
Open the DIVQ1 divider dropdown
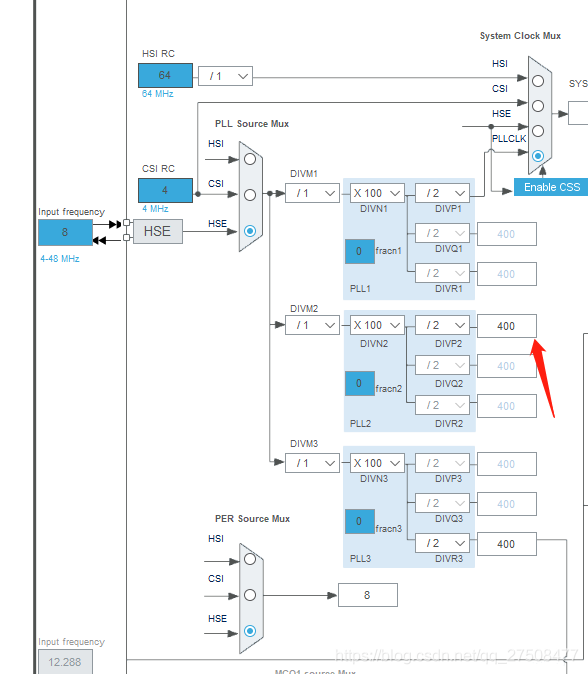[442, 233]
